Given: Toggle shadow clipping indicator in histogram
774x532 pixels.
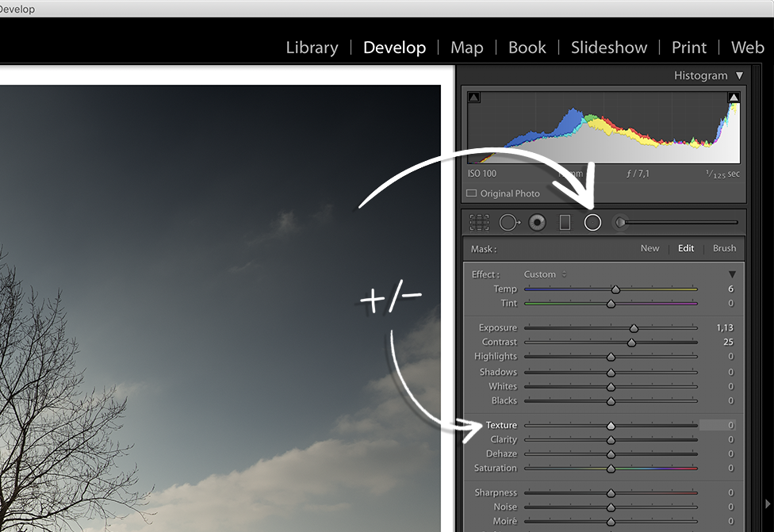Looking at the screenshot, I should [x=474, y=98].
